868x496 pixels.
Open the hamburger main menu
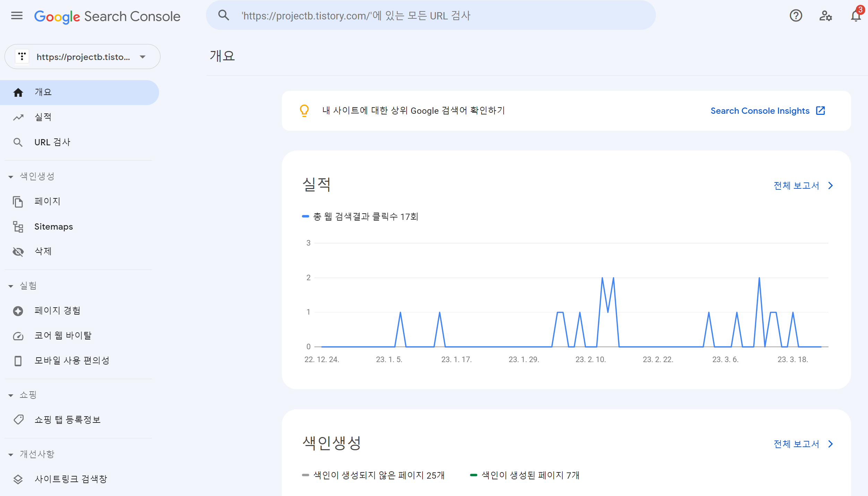[17, 16]
